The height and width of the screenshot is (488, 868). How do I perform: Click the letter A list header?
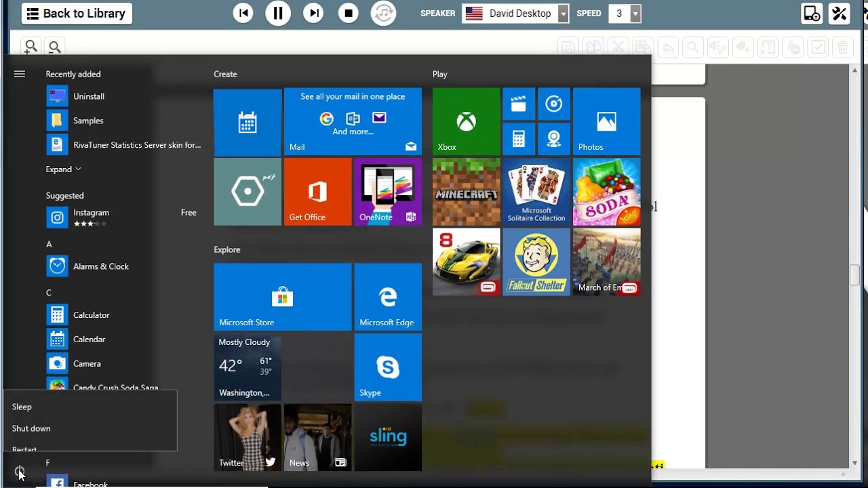coord(49,244)
